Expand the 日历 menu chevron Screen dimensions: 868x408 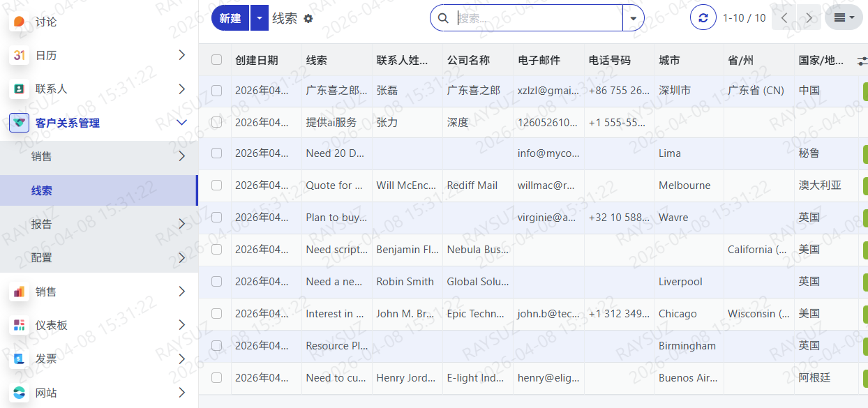[181, 55]
